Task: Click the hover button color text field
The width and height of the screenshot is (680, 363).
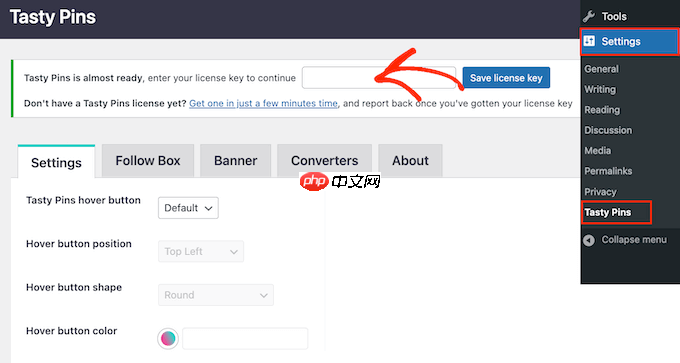Action: point(245,338)
